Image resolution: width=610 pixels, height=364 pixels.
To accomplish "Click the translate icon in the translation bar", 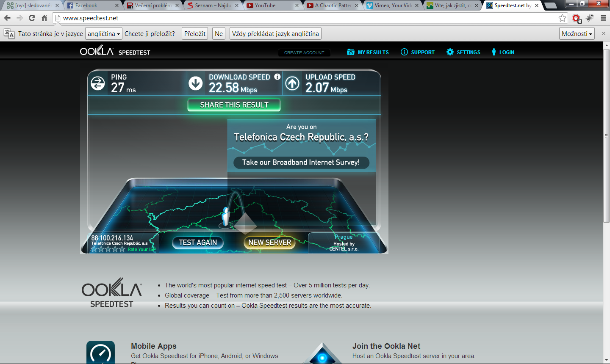I will pyautogui.click(x=9, y=34).
